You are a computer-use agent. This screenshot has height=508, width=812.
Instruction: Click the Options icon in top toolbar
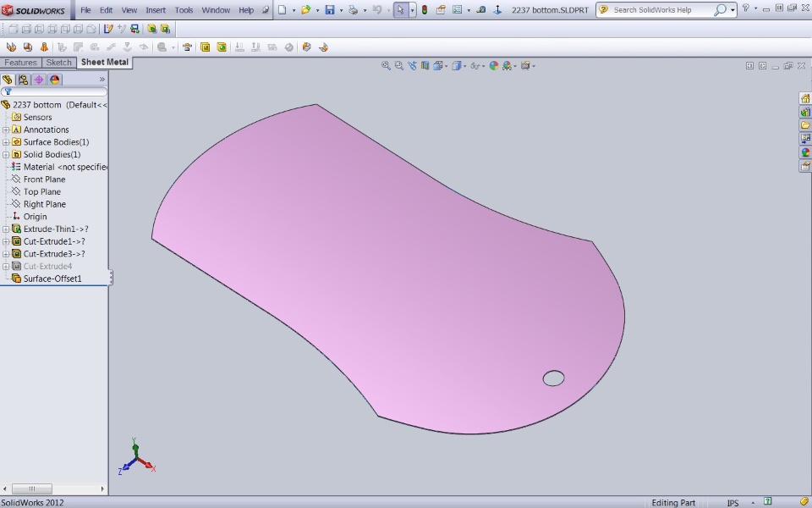[x=458, y=10]
